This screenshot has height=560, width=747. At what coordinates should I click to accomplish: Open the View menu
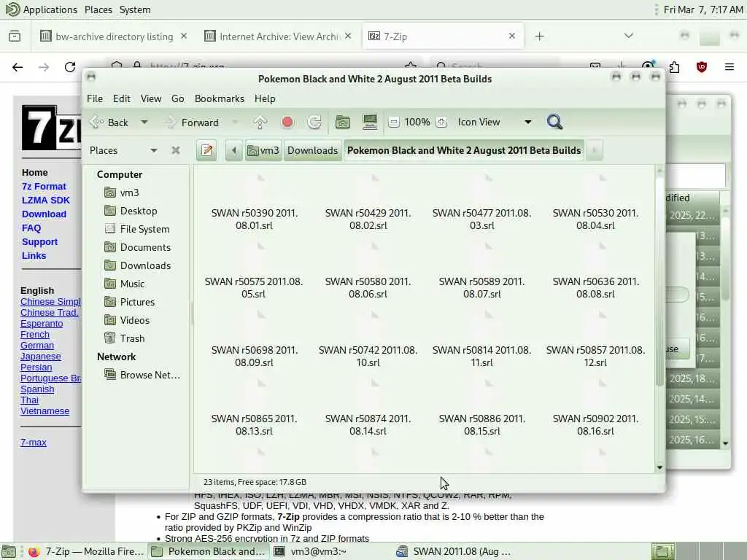[x=150, y=98]
